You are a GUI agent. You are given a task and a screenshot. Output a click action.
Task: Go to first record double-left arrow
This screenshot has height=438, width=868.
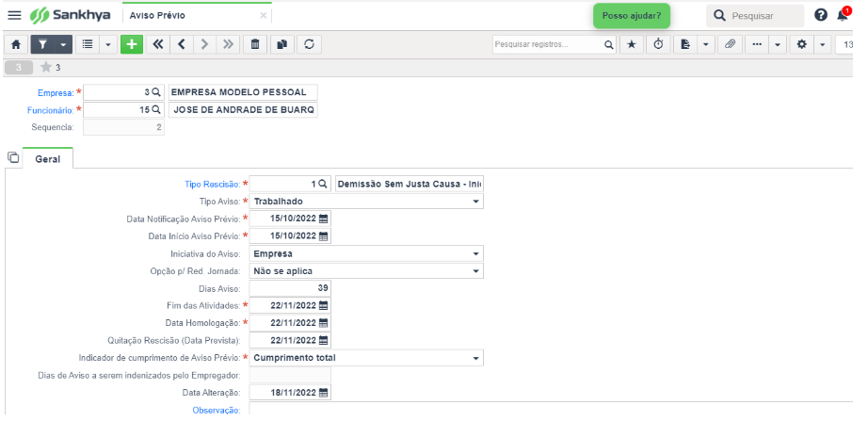(x=158, y=44)
